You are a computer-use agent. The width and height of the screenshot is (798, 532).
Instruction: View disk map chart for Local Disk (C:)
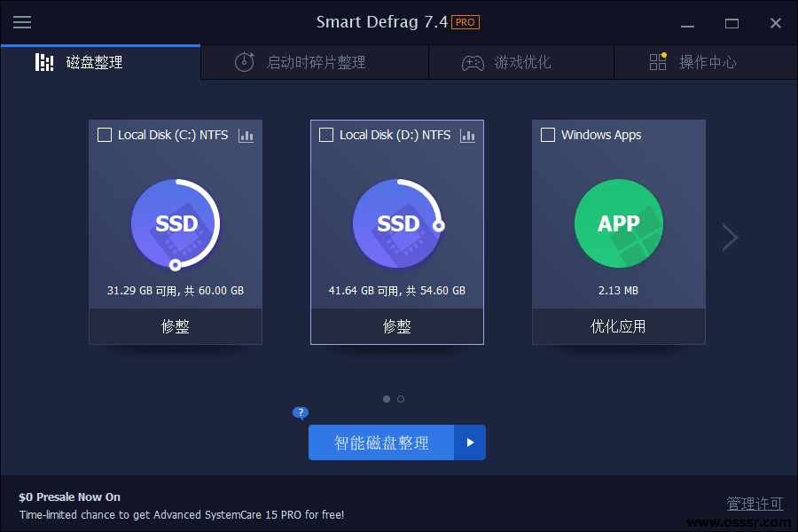coord(246,136)
